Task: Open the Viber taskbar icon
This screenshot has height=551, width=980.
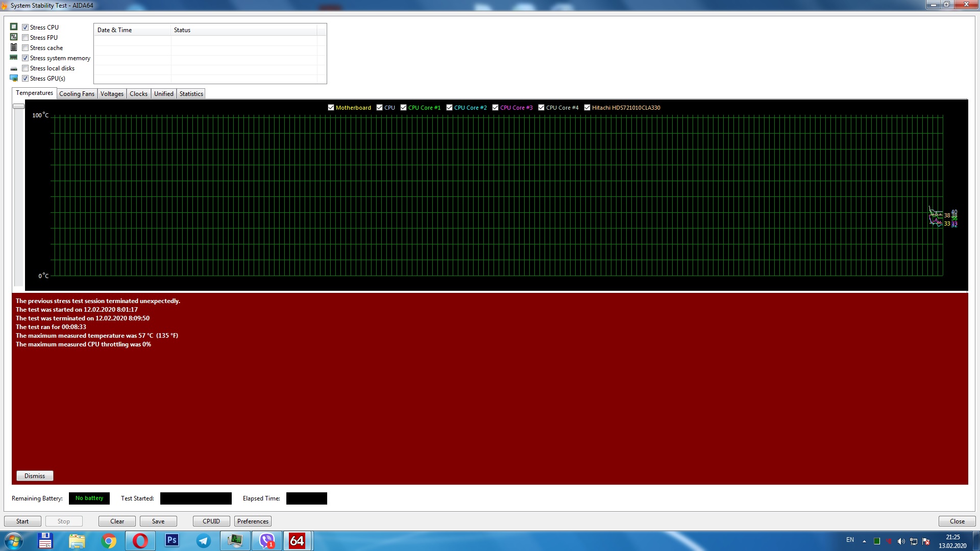Action: tap(267, 541)
